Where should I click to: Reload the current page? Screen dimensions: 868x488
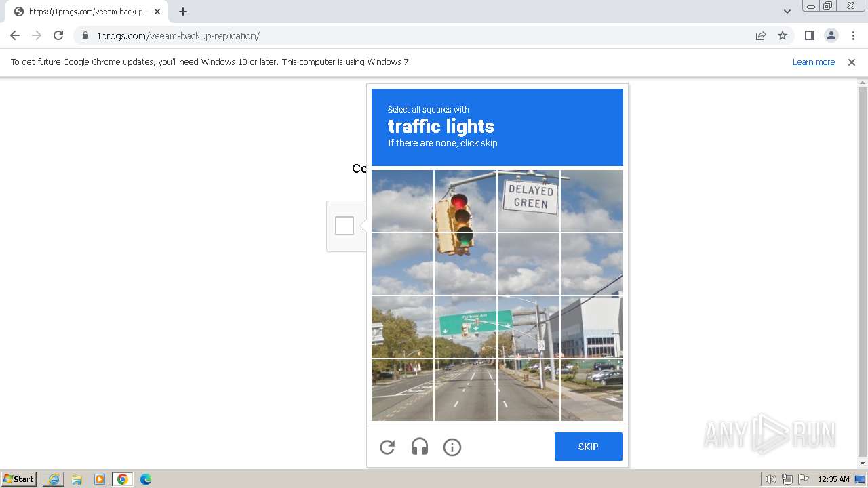[x=58, y=35]
